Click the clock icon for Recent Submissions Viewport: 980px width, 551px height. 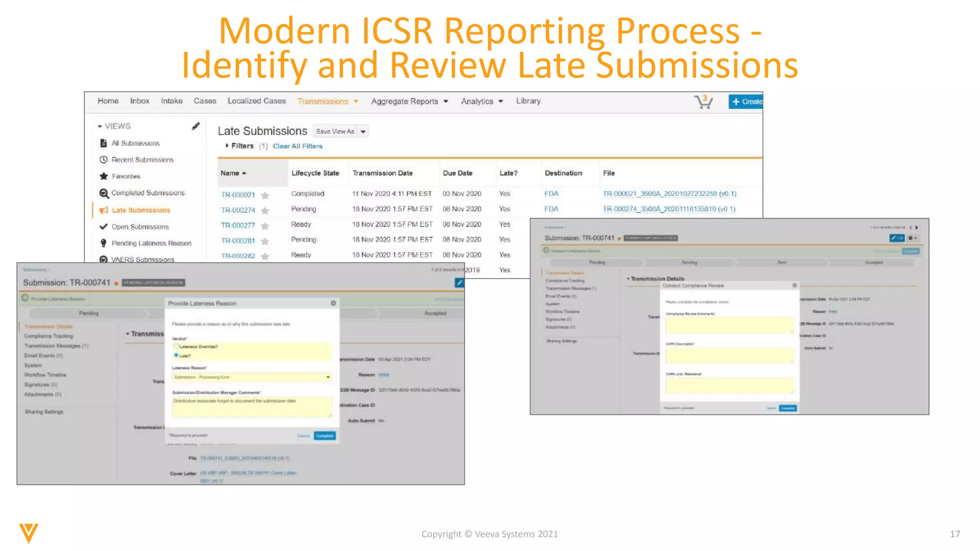[103, 160]
